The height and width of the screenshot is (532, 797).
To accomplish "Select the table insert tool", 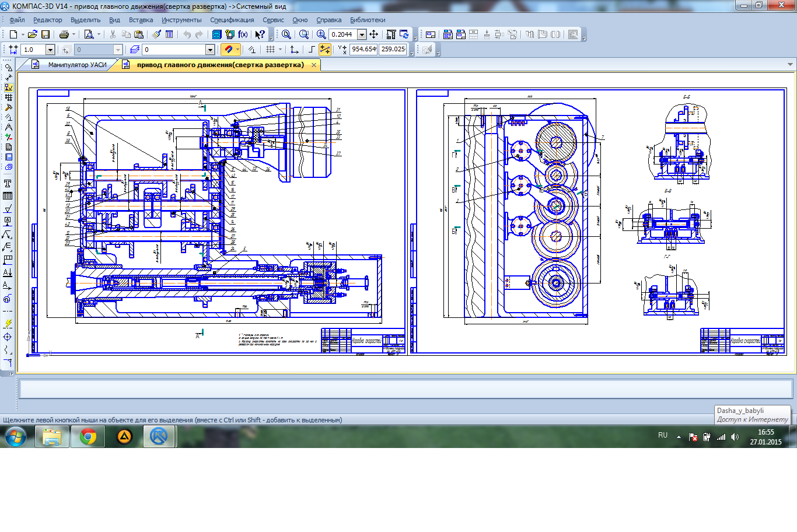I will coord(8,196).
